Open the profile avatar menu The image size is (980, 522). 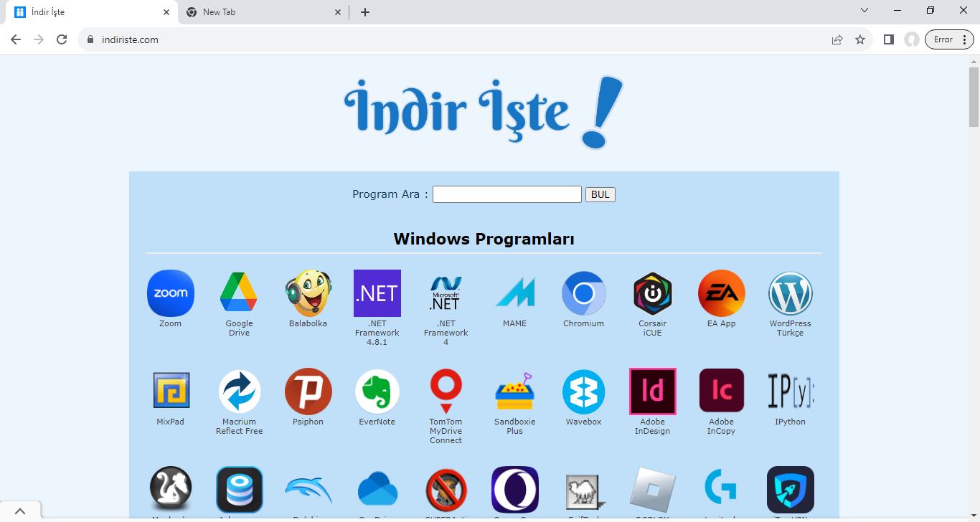coord(912,39)
